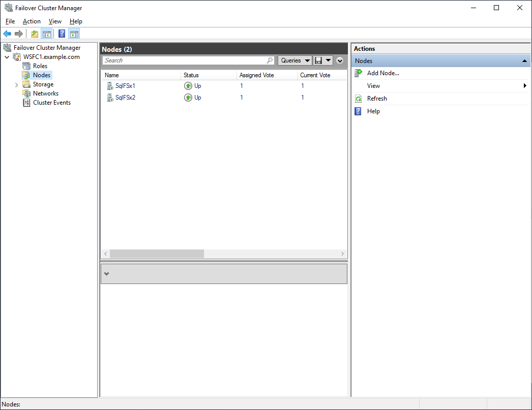Click the search magnifier icon
Image resolution: width=532 pixels, height=410 pixels.
[x=270, y=60]
